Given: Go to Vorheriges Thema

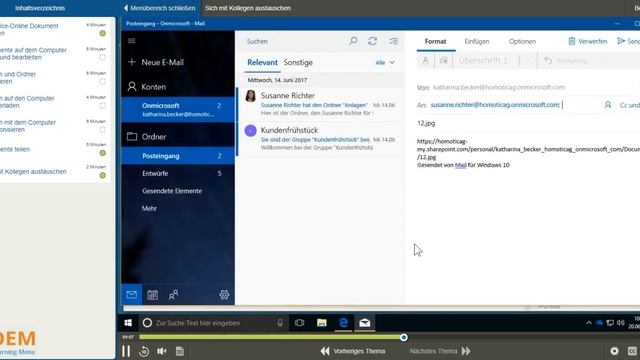Looking at the screenshot, I should click(353, 351).
